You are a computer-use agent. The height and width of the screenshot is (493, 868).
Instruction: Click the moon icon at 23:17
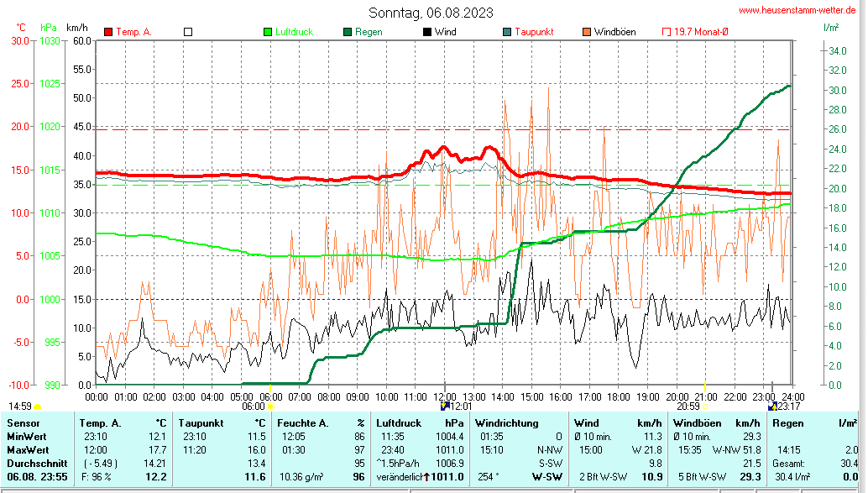772,406
